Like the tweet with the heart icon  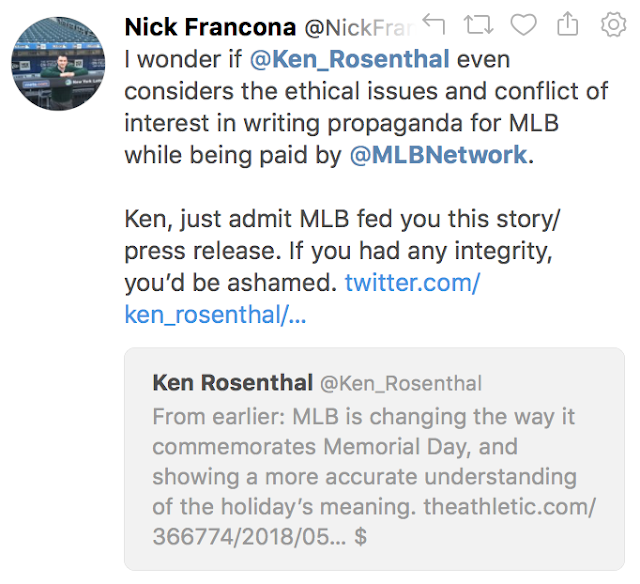[x=522, y=23]
